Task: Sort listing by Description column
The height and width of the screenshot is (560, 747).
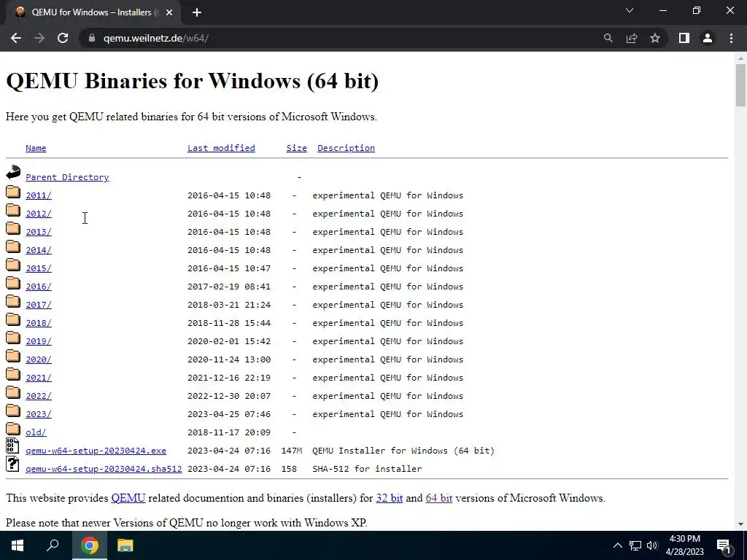Action: click(347, 148)
